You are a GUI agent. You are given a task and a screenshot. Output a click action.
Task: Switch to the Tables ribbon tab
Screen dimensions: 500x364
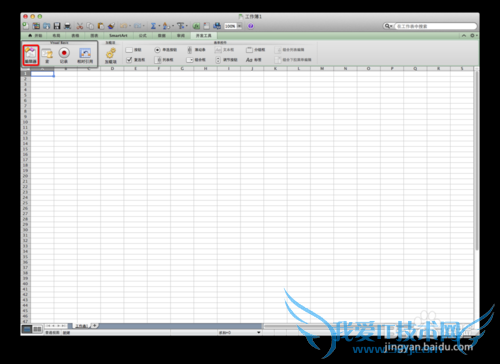click(75, 35)
